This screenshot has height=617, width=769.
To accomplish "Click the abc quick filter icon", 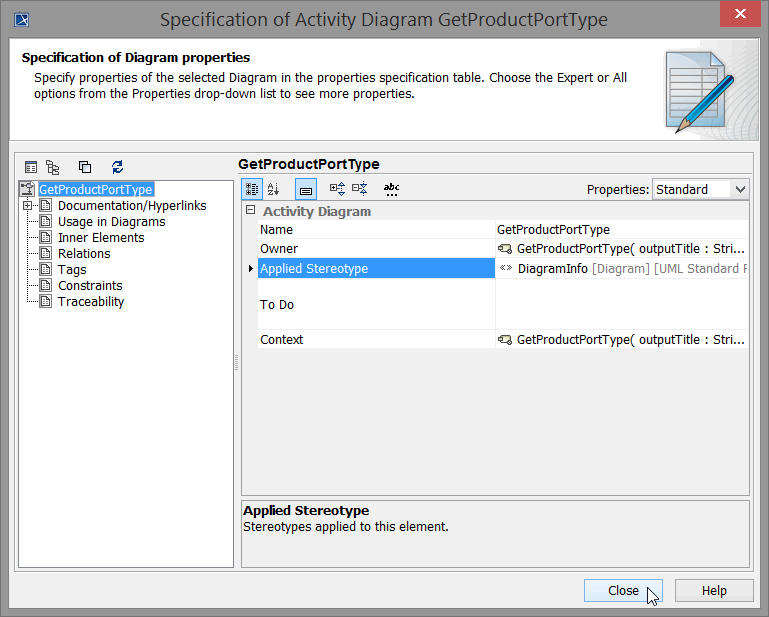I will (x=391, y=189).
